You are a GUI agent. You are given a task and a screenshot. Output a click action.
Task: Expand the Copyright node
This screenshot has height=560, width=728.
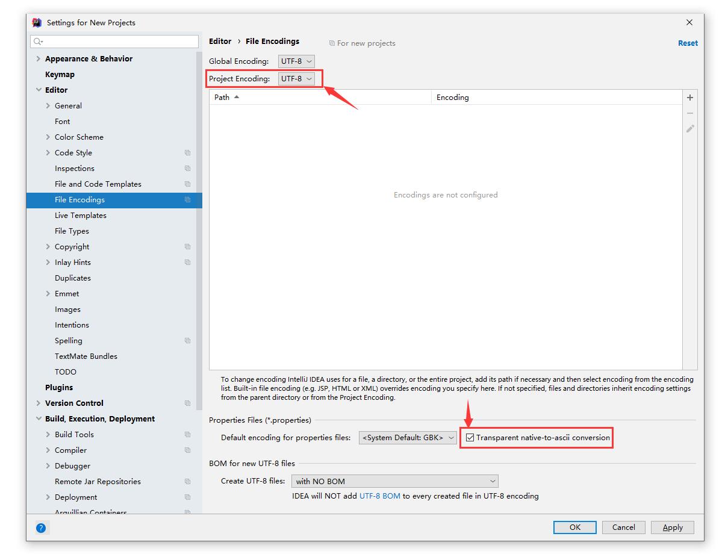(x=48, y=247)
